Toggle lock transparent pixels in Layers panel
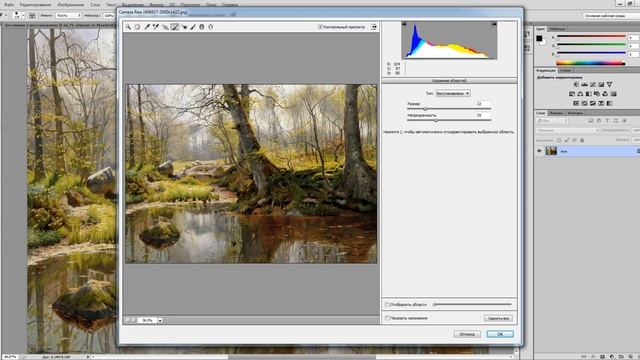The width and height of the screenshot is (640, 360). pyautogui.click(x=559, y=140)
